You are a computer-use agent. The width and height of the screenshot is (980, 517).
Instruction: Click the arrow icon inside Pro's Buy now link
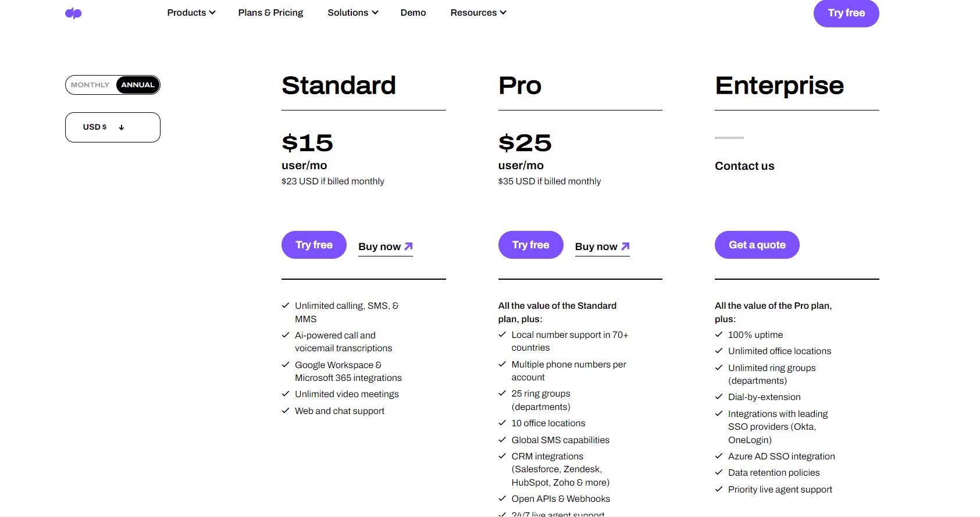(x=625, y=245)
